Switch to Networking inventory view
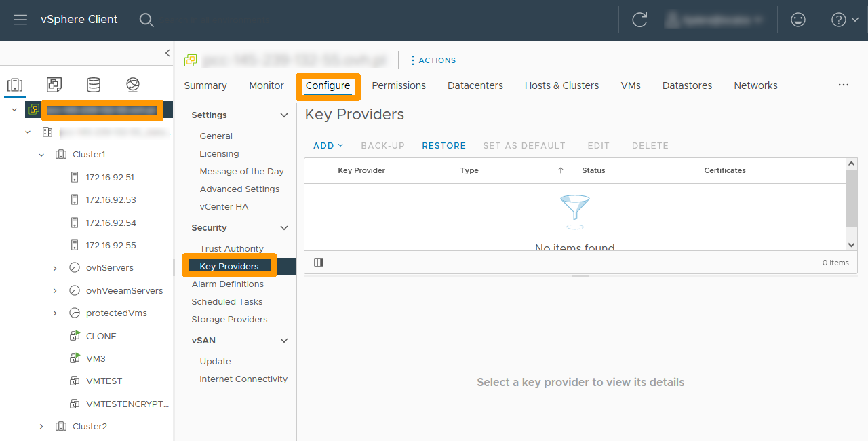868x441 pixels. (x=133, y=85)
